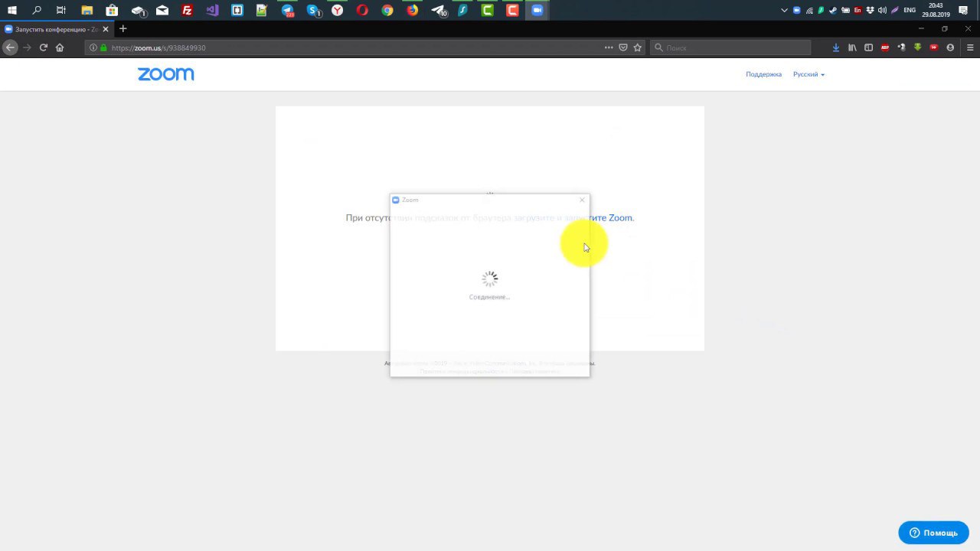Open Firefox downloads panel

click(x=836, y=47)
